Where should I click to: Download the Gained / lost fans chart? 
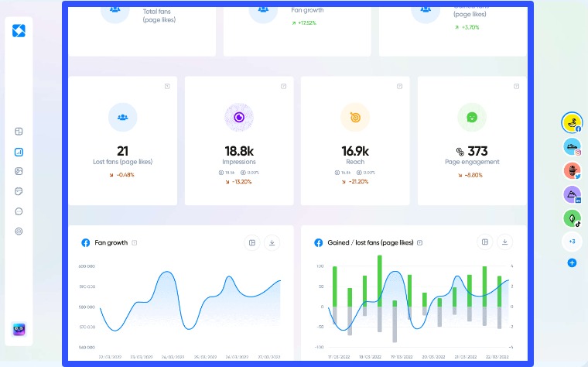504,243
